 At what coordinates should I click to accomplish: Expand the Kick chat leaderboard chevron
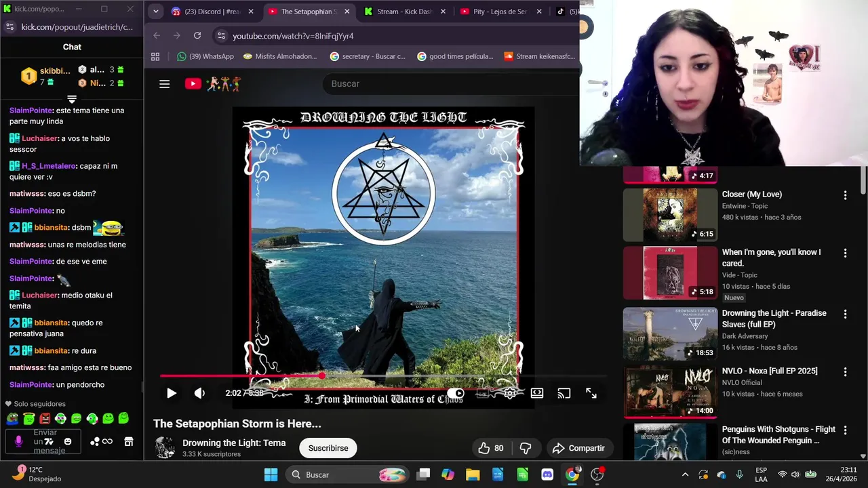tap(72, 99)
